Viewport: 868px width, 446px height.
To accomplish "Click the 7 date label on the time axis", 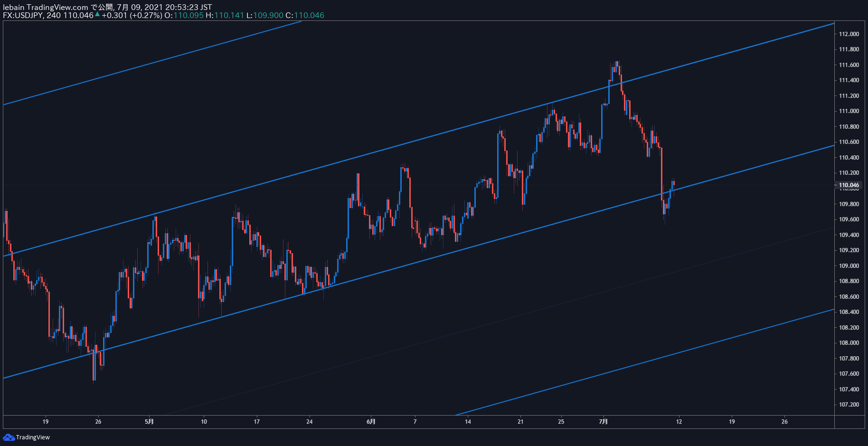I will click(415, 422).
